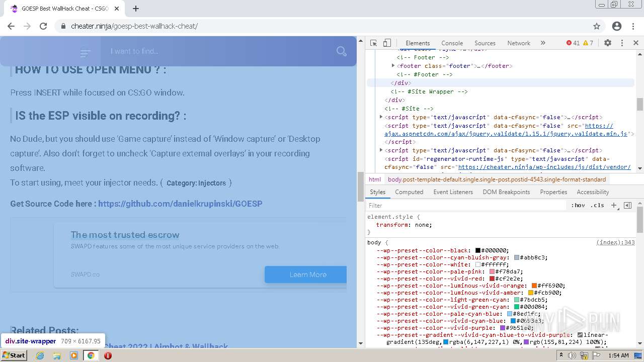Click the body.post-template-default breadcrumb
Screen dimensions: 644x362
coord(497,179)
